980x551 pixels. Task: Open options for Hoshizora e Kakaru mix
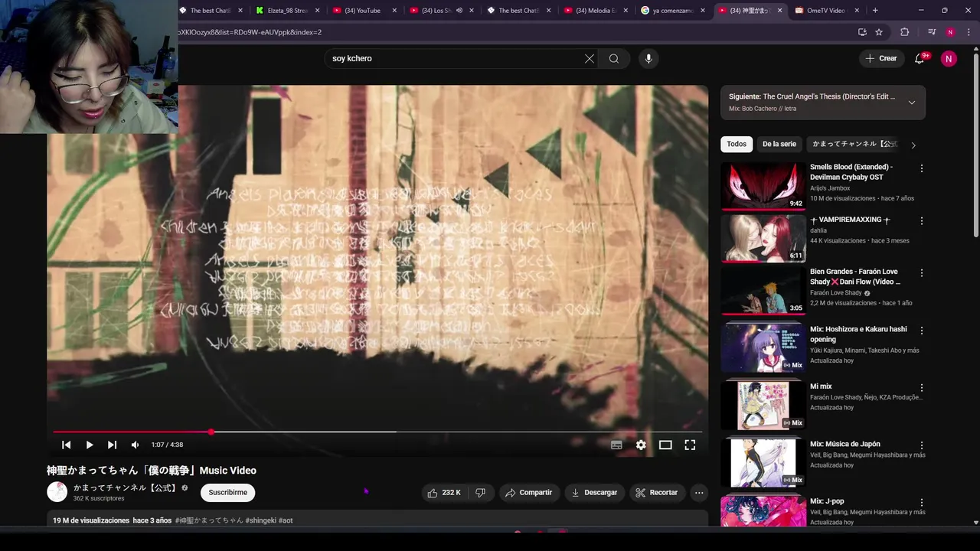(922, 331)
